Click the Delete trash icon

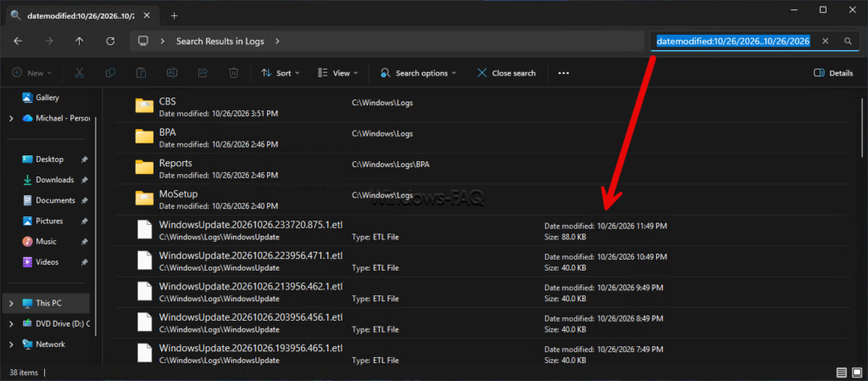point(234,72)
